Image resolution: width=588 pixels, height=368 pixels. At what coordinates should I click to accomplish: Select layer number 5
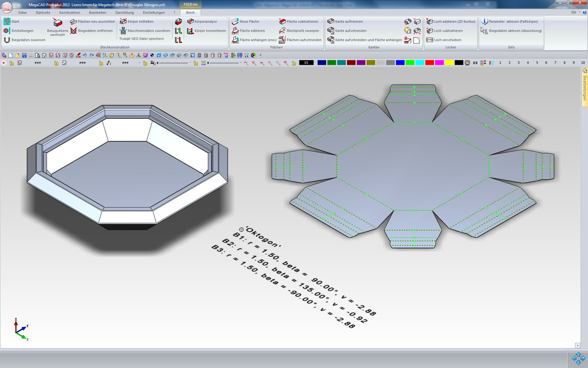coord(537,63)
